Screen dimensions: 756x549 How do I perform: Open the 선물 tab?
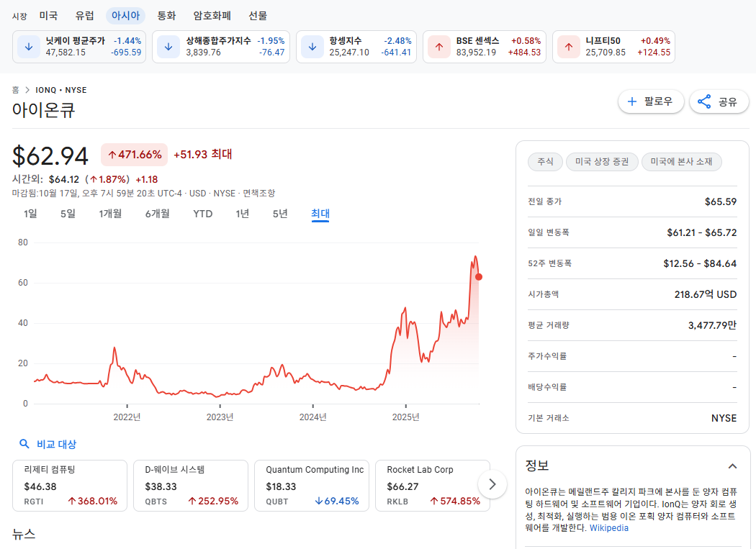(x=258, y=15)
